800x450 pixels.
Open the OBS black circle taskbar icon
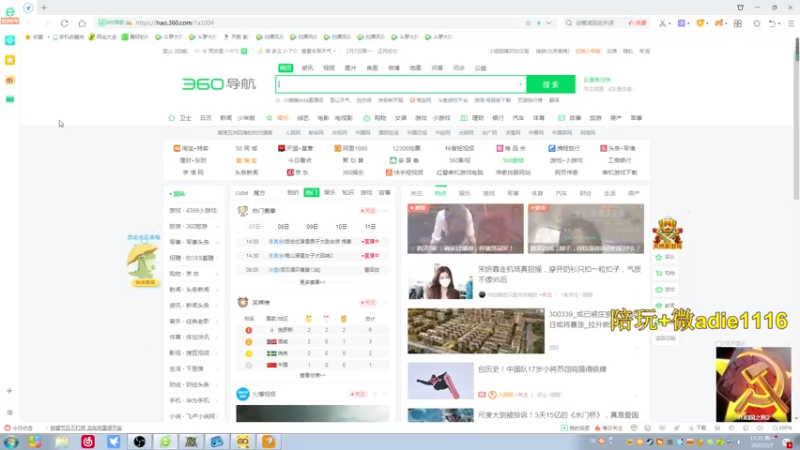[x=139, y=441]
